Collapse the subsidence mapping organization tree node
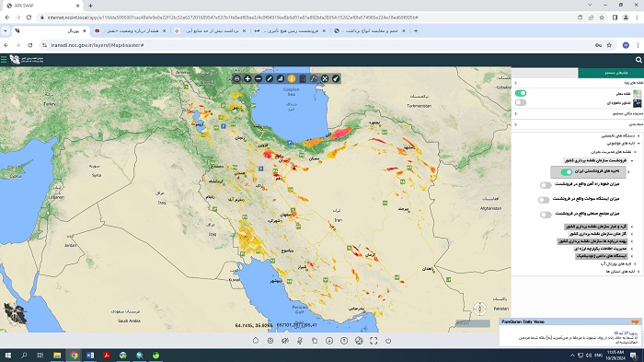This screenshot has height=362, width=644. click(632, 161)
